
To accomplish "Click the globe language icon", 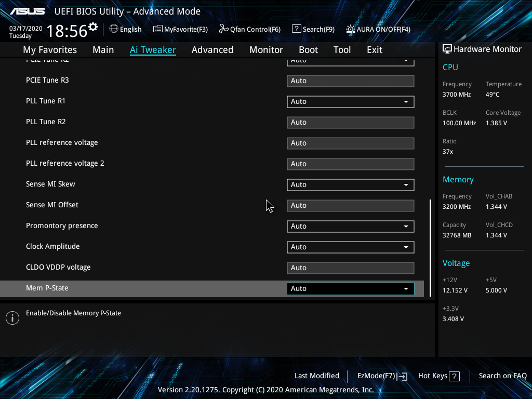I will (114, 29).
